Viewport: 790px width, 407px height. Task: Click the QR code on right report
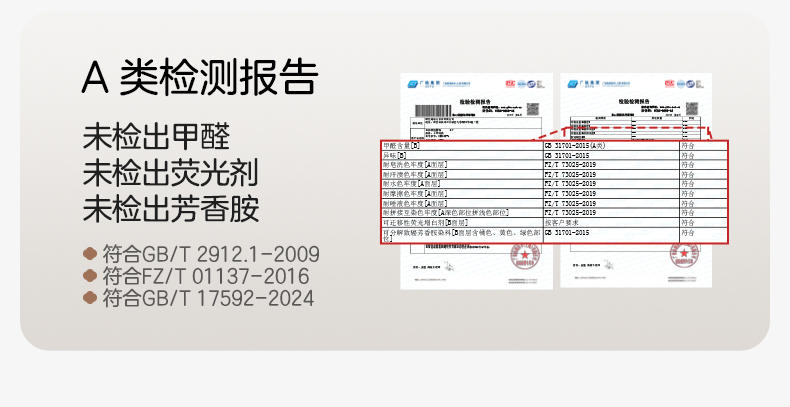pos(692,108)
